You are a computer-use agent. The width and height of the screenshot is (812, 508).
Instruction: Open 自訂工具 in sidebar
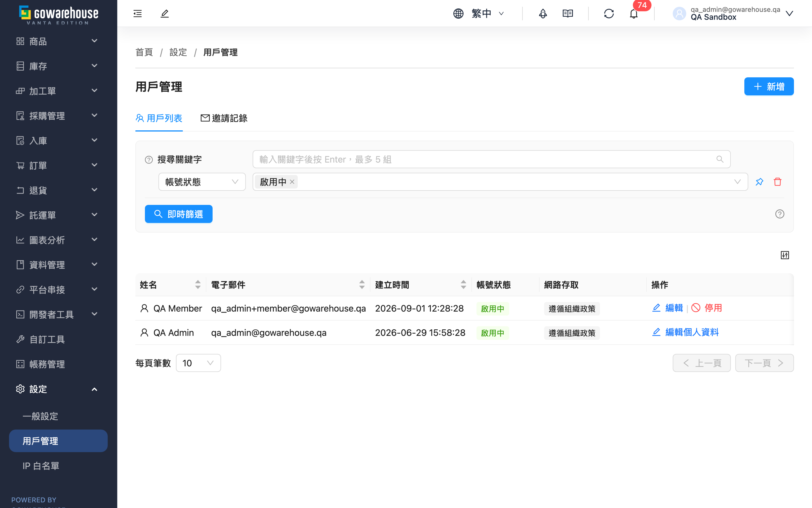(x=58, y=339)
